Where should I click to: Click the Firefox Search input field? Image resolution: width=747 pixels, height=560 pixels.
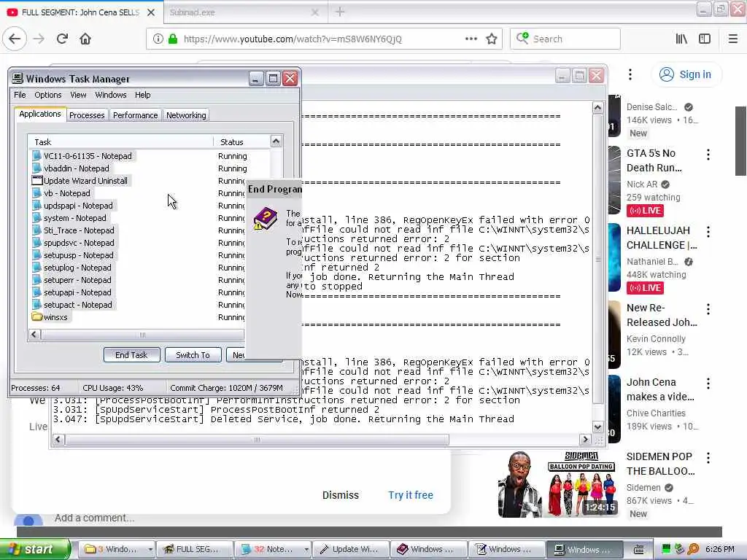point(565,39)
